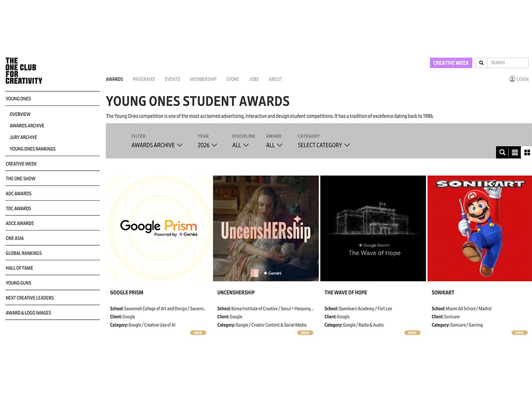The height and width of the screenshot is (399, 532).
Task: Click 'Google / Radio & Audio' category text
Action: point(364,325)
